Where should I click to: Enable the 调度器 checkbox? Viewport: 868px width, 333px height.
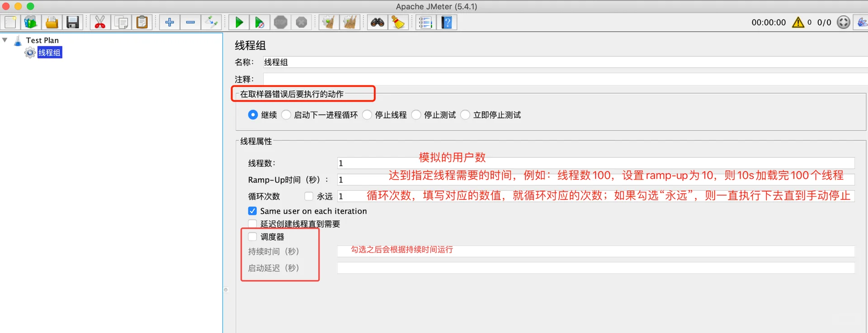[x=252, y=237]
